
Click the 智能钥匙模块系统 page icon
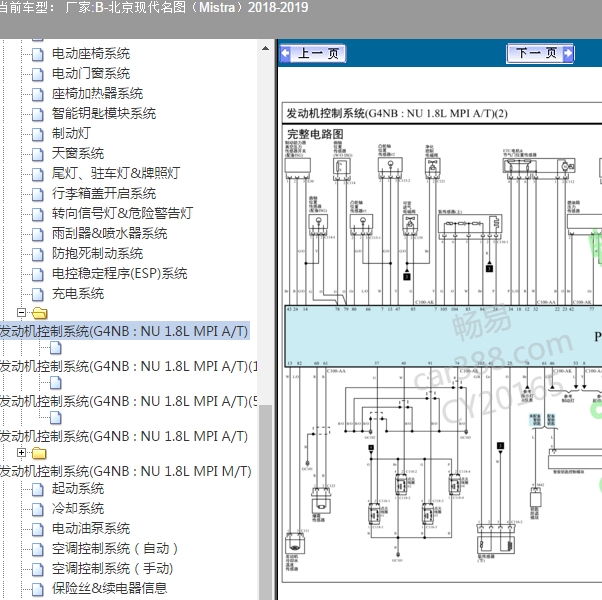[38, 114]
